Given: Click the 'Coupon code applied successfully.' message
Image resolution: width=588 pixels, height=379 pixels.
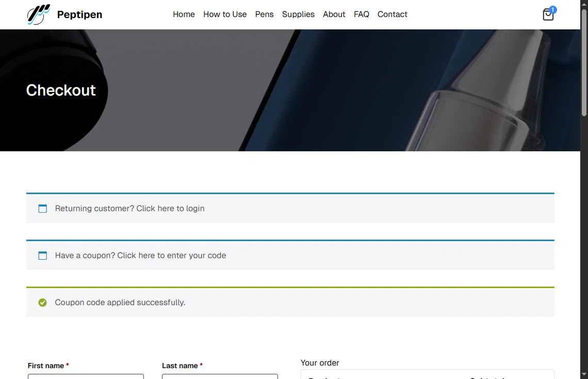Looking at the screenshot, I should [x=120, y=303].
